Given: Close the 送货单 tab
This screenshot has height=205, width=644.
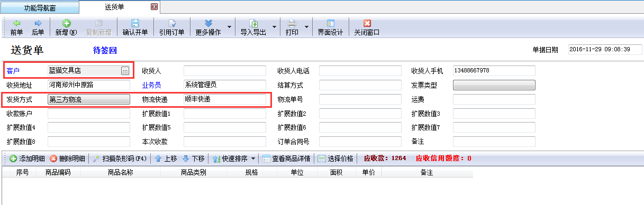Looking at the screenshot, I should [154, 7].
